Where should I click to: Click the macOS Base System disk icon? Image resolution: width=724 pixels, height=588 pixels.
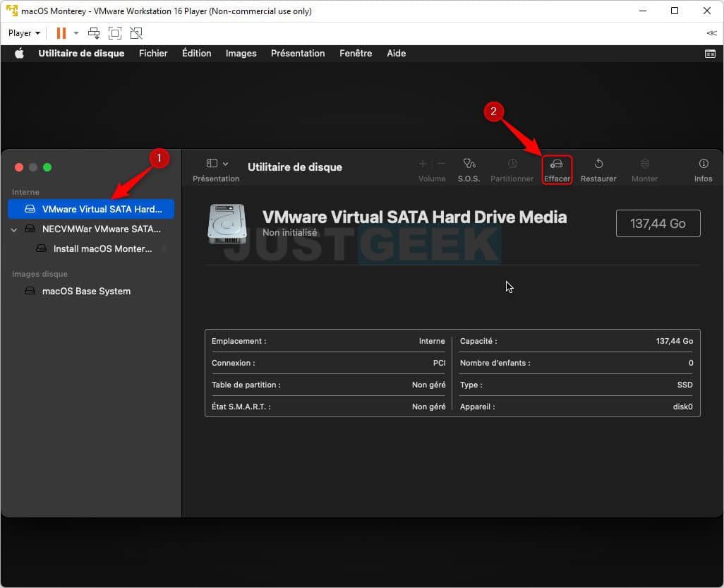[30, 291]
